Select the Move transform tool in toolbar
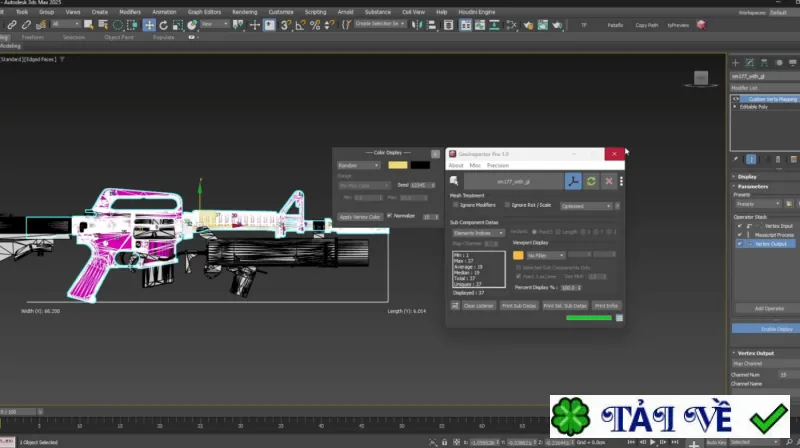800x448 pixels. coord(149,25)
